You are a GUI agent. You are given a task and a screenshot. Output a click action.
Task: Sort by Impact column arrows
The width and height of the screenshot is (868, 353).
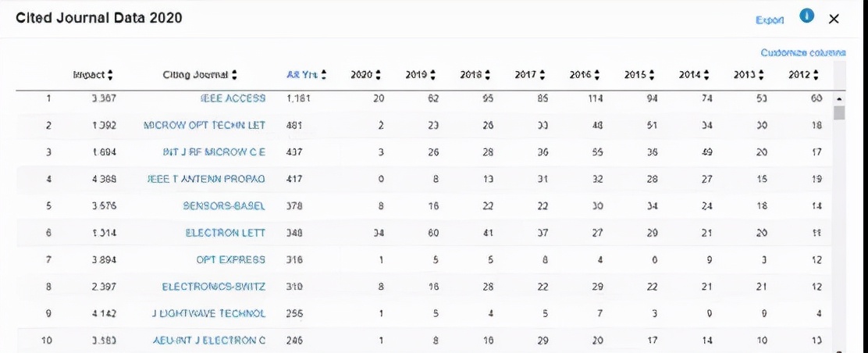pyautogui.click(x=110, y=75)
